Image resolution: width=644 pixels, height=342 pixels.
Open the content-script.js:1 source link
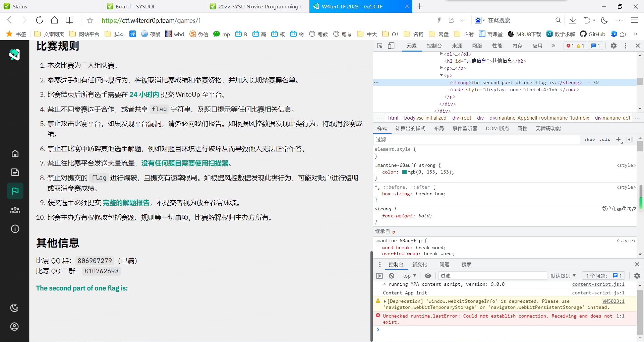[598, 284]
